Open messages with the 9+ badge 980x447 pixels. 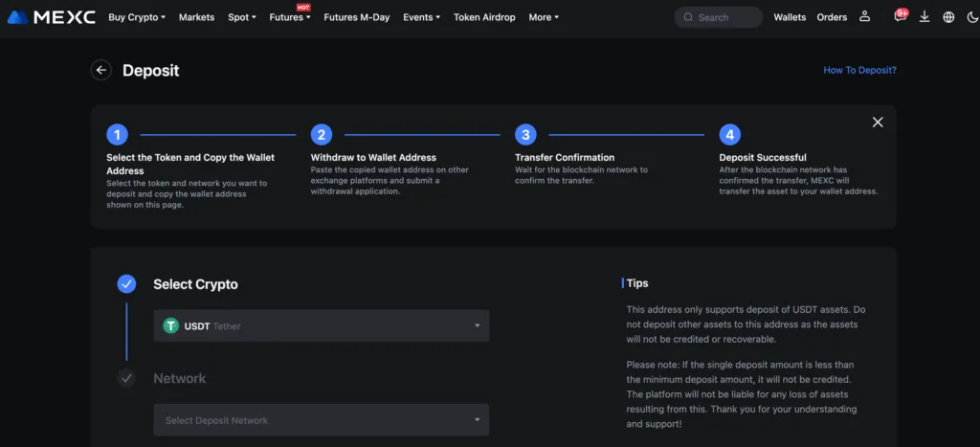pos(900,16)
